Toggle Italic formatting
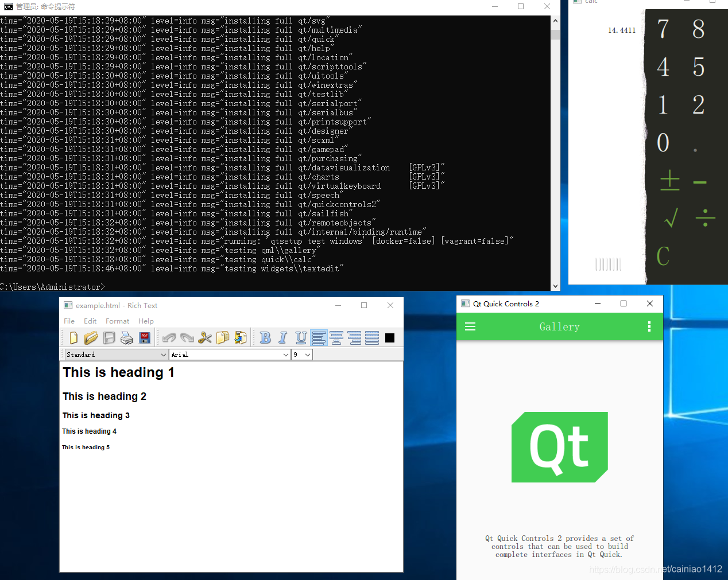Screen dimensions: 728x580 pyautogui.click(x=283, y=338)
